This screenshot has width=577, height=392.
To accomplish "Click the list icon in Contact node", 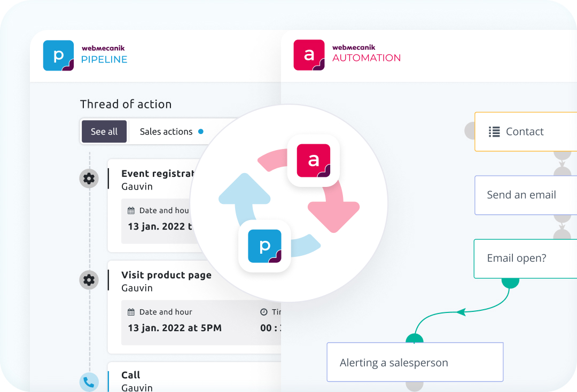I will pos(494,131).
